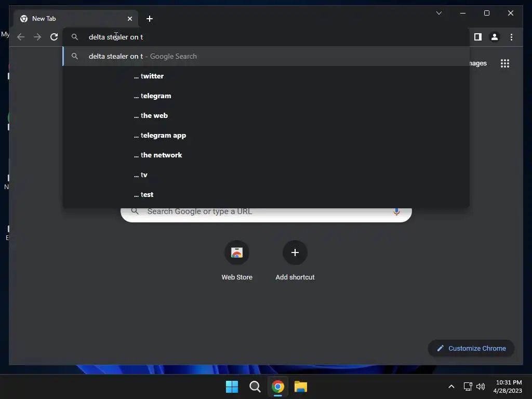Open the volume icon in system tray
The width and height of the screenshot is (532, 399).
(481, 387)
